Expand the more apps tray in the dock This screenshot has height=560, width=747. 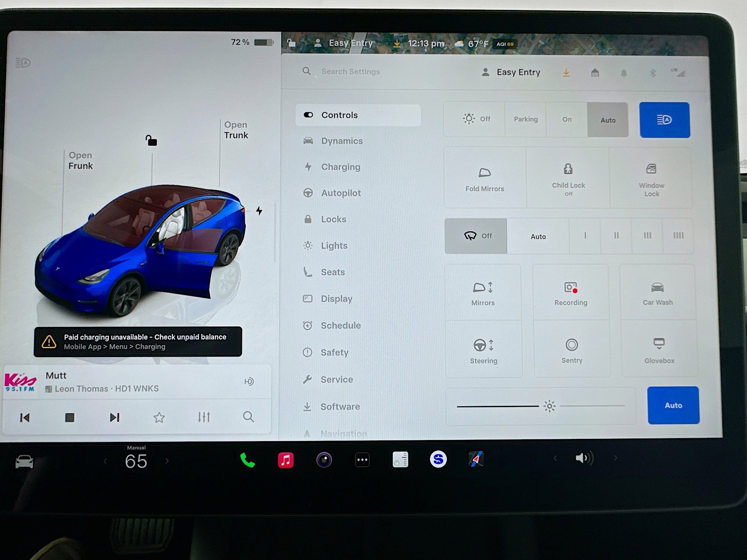coord(362,460)
